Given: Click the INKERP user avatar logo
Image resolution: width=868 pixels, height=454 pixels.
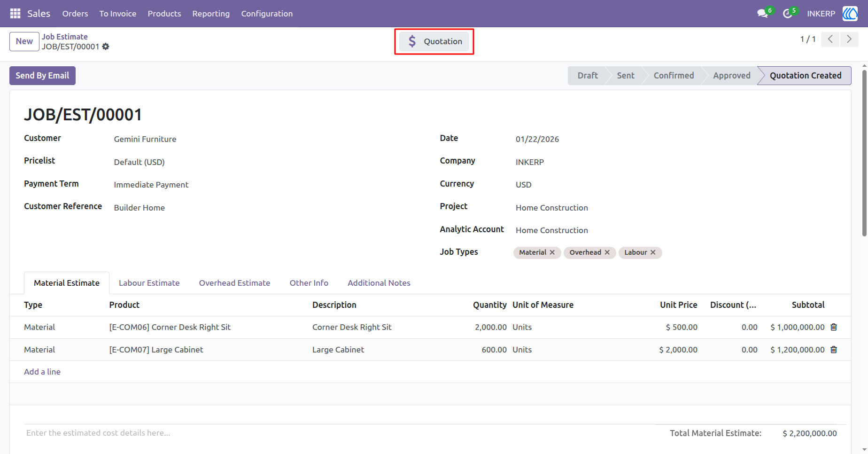Looking at the screenshot, I should click(850, 14).
